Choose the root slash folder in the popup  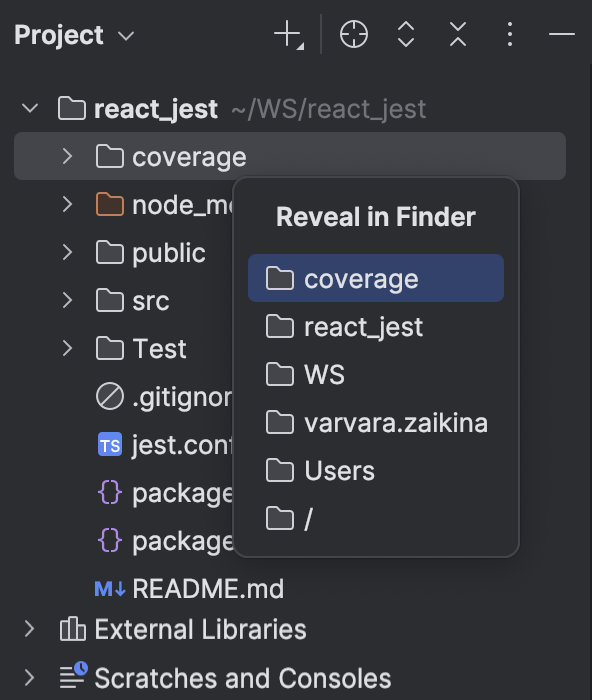376,518
